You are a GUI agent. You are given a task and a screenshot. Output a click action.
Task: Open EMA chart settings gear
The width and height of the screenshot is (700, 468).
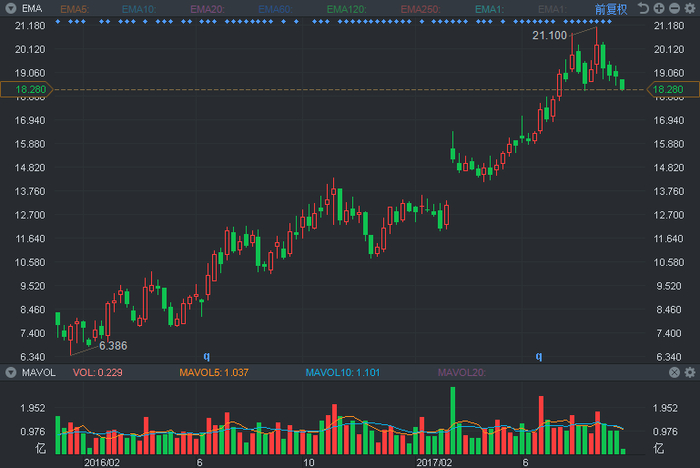[x=690, y=9]
